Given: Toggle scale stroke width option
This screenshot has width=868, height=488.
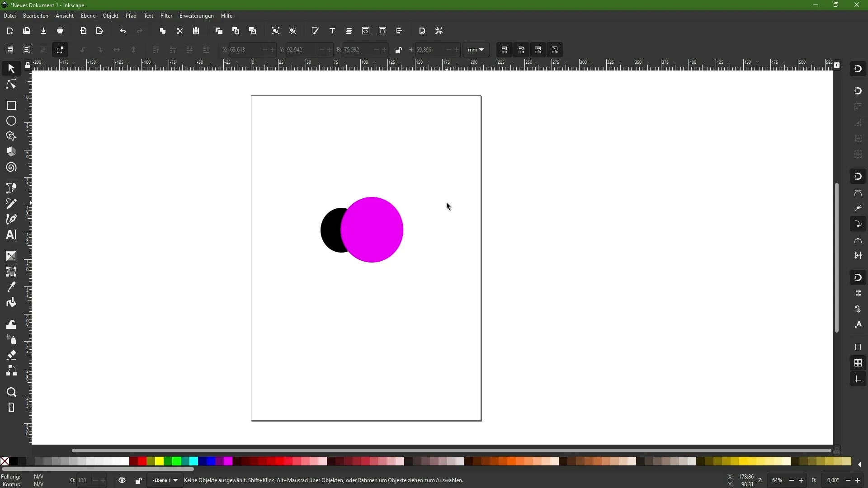Looking at the screenshot, I should [505, 50].
